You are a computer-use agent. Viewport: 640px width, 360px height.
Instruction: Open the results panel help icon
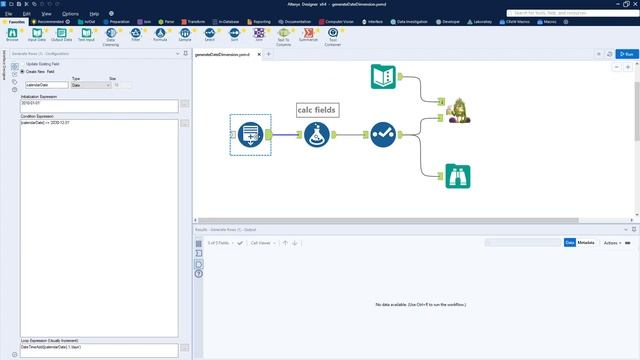click(x=199, y=274)
